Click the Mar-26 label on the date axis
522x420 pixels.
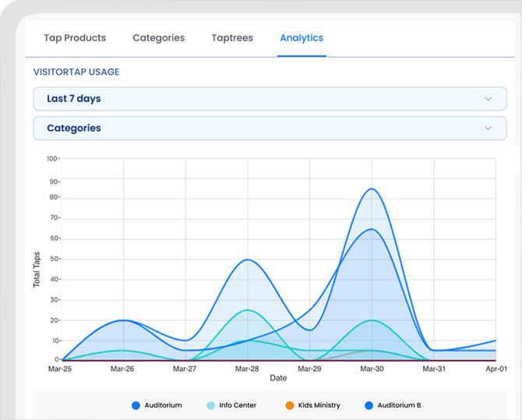click(123, 368)
